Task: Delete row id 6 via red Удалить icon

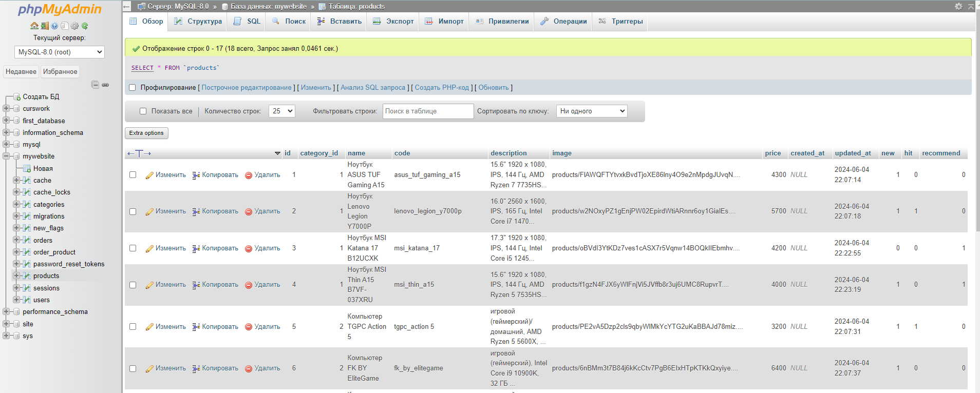Action: [262, 368]
